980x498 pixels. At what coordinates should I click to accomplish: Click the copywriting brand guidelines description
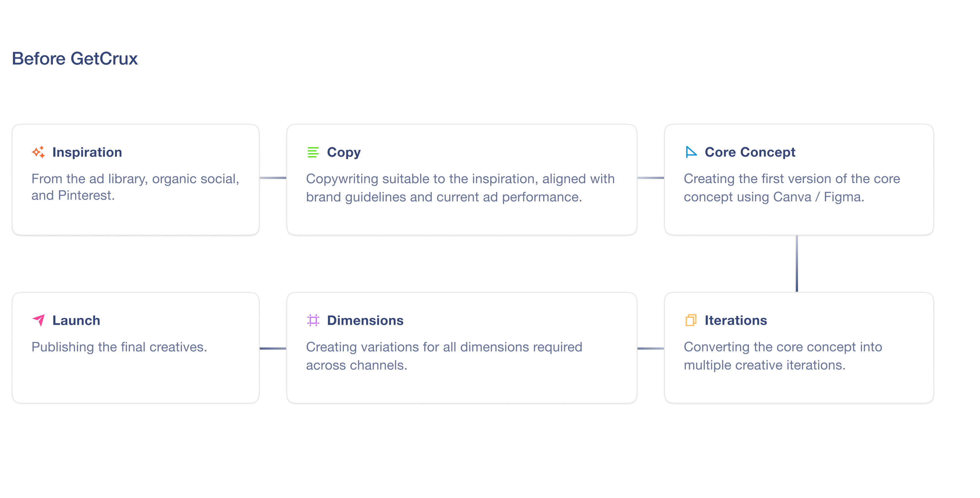pos(460,188)
